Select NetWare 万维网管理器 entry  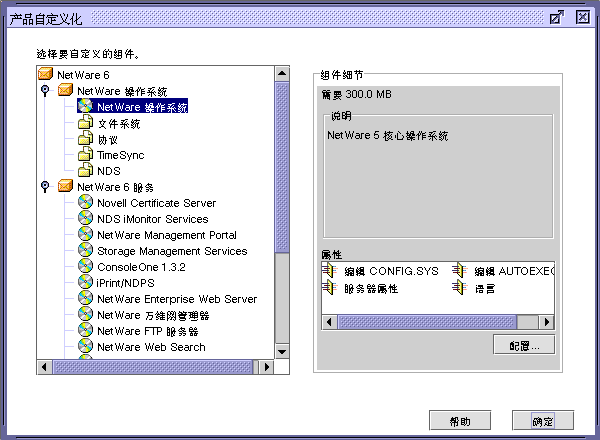pyautogui.click(x=153, y=315)
